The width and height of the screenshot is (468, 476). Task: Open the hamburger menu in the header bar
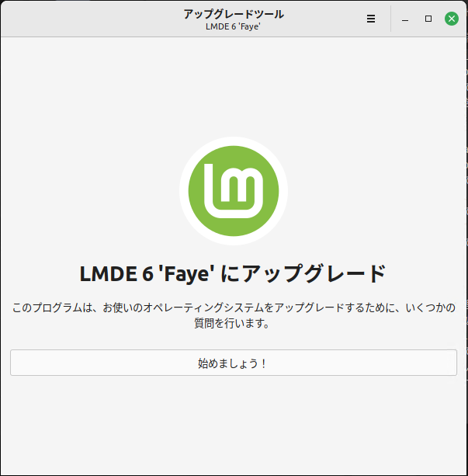tap(370, 19)
